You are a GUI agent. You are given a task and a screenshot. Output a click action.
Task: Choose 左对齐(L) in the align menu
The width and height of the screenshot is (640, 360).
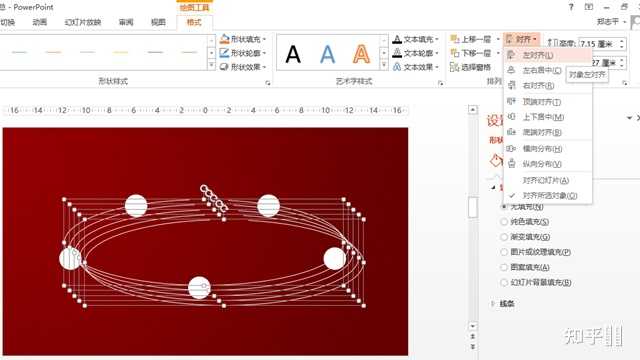click(548, 55)
